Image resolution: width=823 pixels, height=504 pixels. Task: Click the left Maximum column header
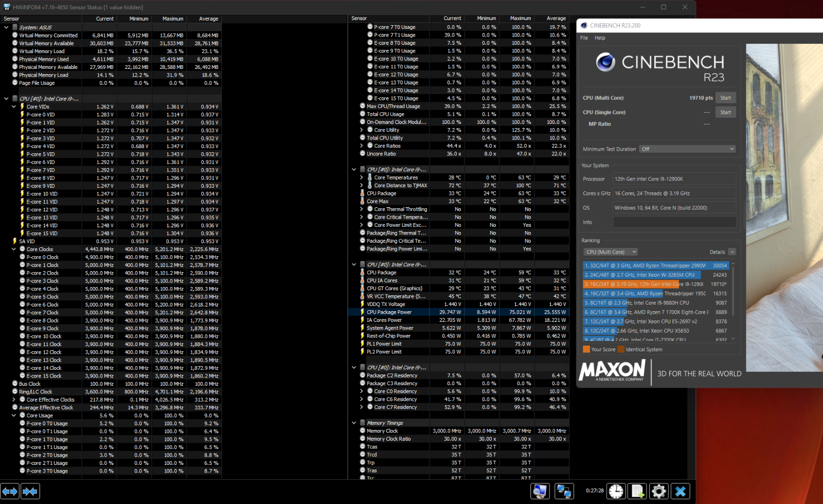[x=169, y=19]
